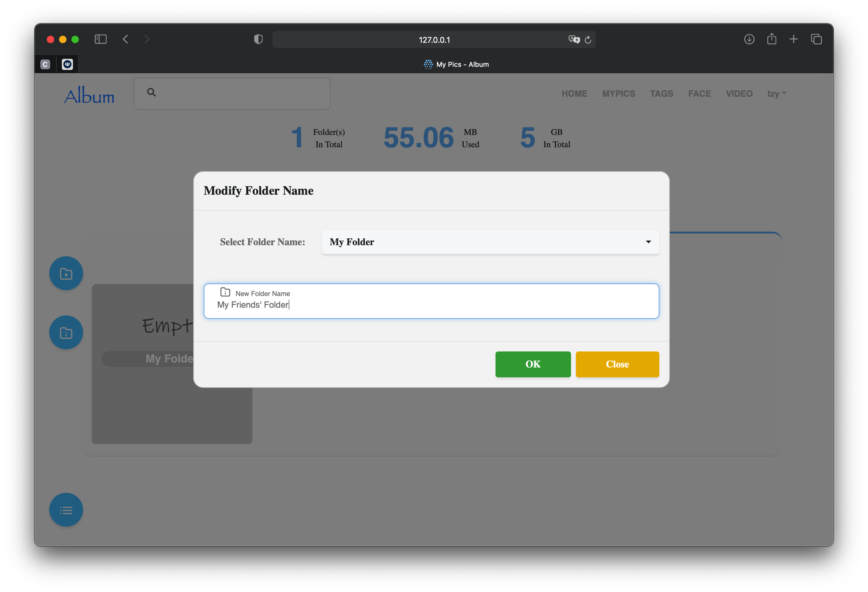Open the MYPICS page
868x592 pixels.
(x=618, y=93)
